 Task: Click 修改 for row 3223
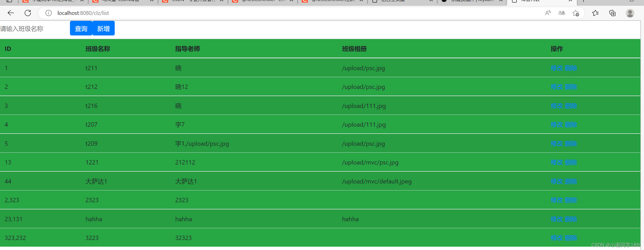[x=557, y=238]
